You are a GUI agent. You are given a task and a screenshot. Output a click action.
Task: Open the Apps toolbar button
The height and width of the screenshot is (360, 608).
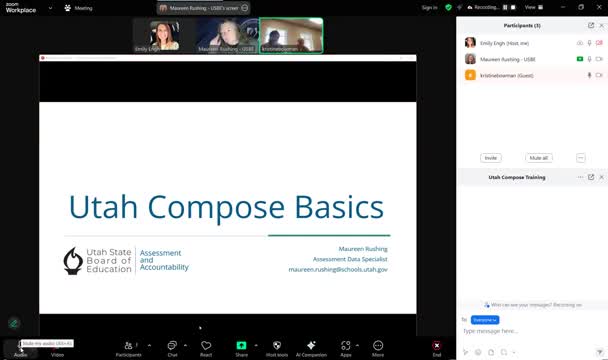click(345, 348)
